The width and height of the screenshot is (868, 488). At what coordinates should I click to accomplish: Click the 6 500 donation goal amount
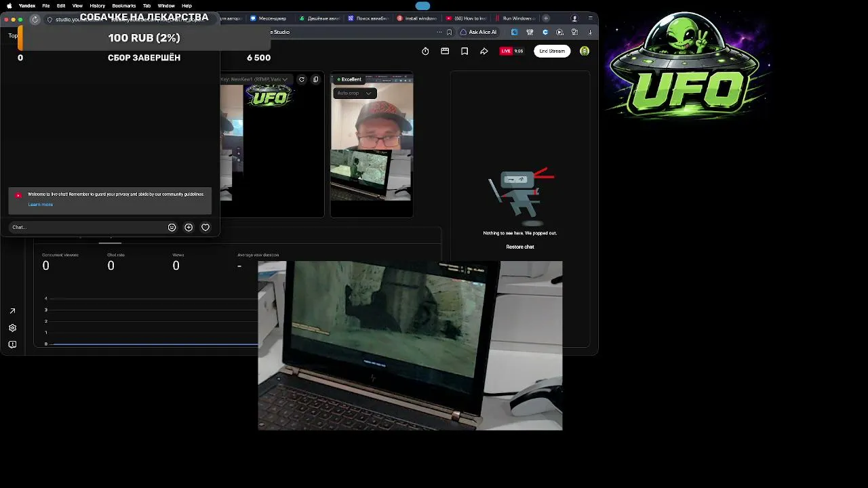259,58
